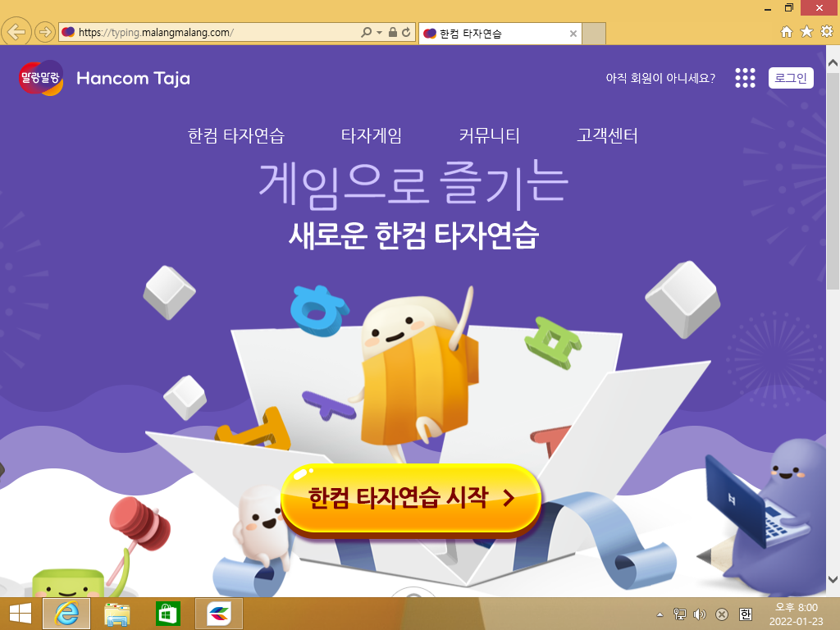Click the vertical scrollbar thumb
The width and height of the screenshot is (840, 630).
(833, 181)
